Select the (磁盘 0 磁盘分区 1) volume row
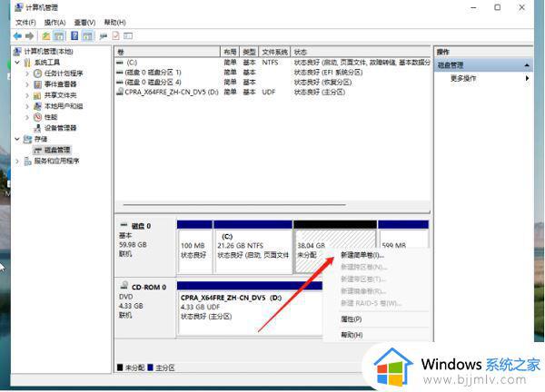The image size is (545, 392). coord(272,73)
